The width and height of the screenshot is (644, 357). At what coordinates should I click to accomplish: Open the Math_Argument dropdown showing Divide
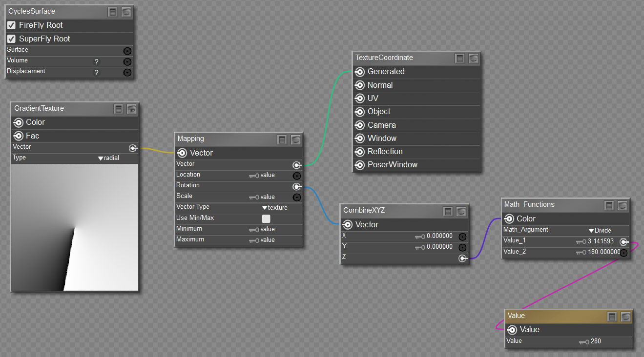click(600, 230)
